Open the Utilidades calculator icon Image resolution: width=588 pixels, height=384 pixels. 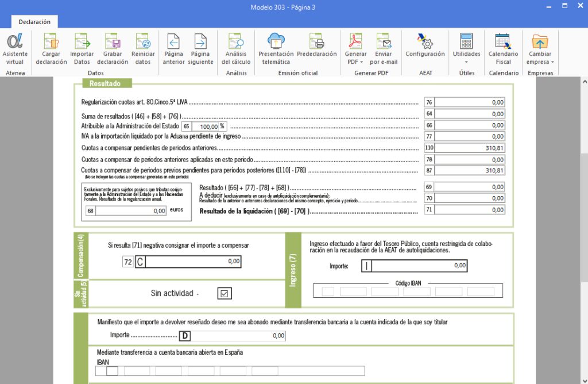466,41
